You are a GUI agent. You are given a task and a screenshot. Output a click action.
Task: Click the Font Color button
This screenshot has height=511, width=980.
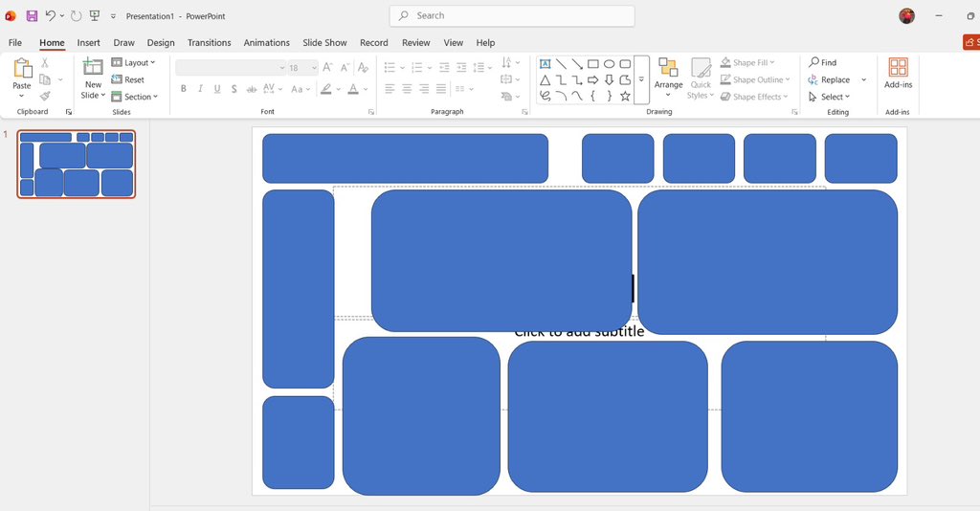(x=353, y=89)
